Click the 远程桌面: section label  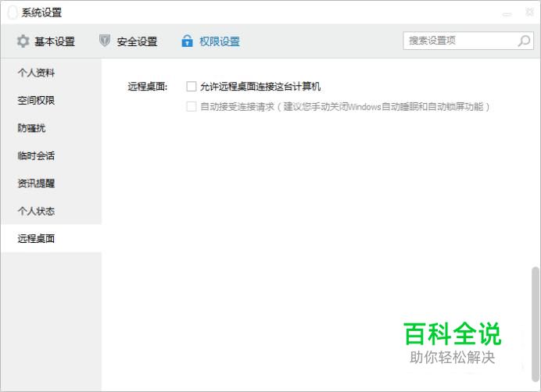point(147,87)
